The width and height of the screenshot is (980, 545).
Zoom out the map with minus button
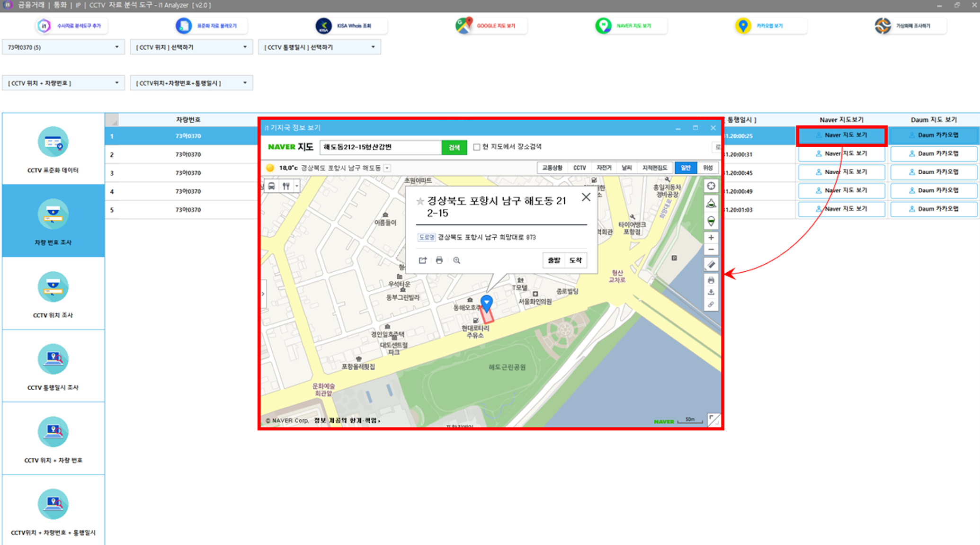click(x=711, y=250)
